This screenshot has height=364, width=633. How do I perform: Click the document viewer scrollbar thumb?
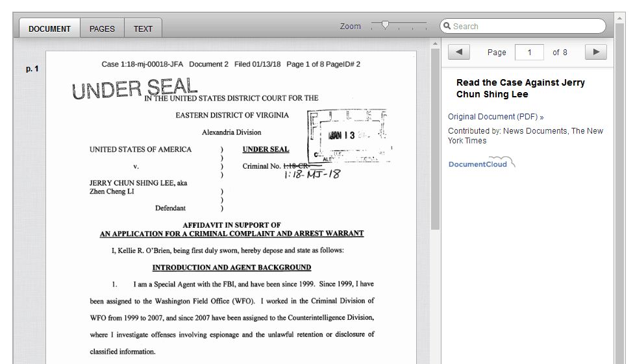[x=435, y=136]
